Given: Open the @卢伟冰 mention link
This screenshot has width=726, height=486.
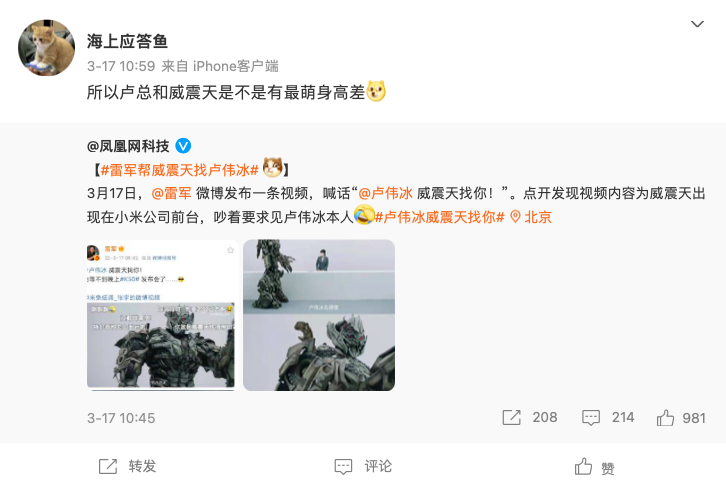Looking at the screenshot, I should (x=385, y=193).
